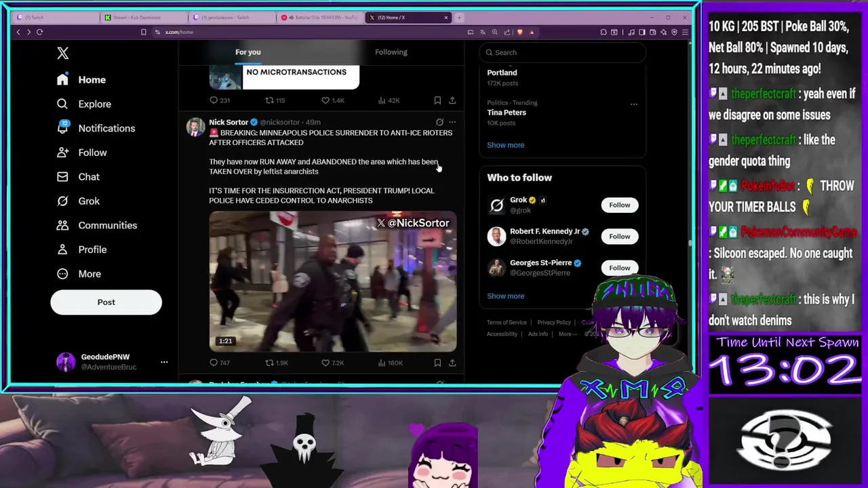
Task: Open Nick Sortor's profile avatar
Action: tap(195, 127)
